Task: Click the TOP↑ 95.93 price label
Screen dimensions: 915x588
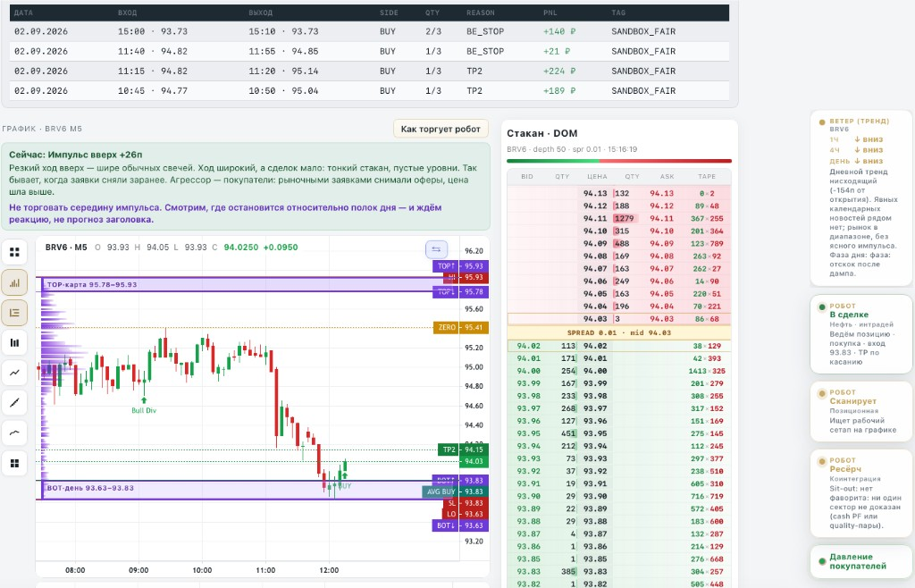Action: pos(461,266)
